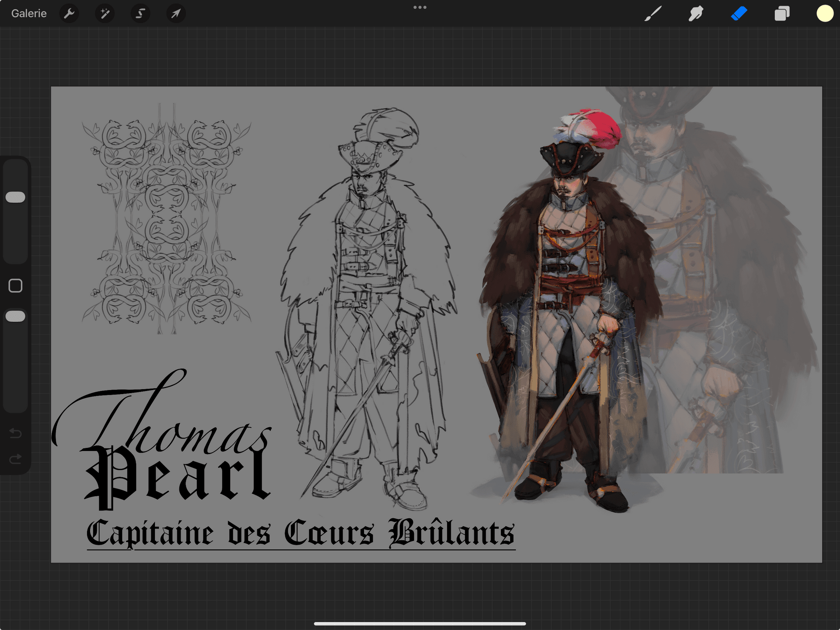Undo the last stroke
The width and height of the screenshot is (840, 630).
[x=15, y=433]
